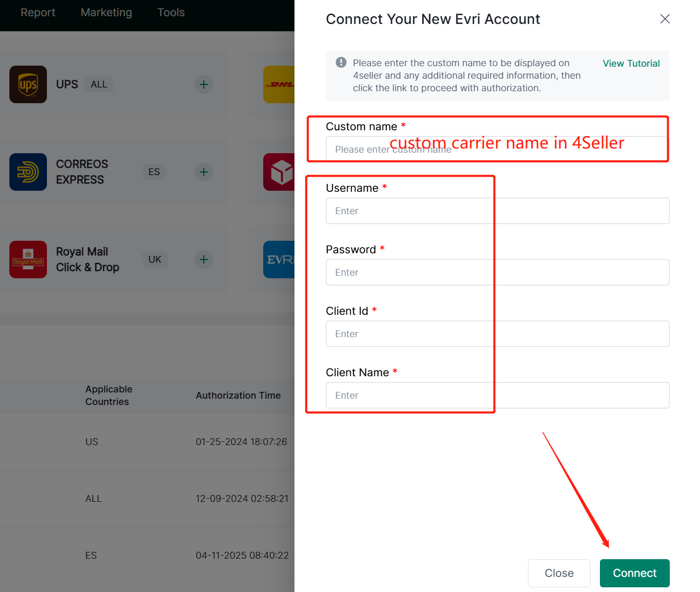The width and height of the screenshot is (700, 592).
Task: Click the DHL carrier logo
Action: click(279, 84)
